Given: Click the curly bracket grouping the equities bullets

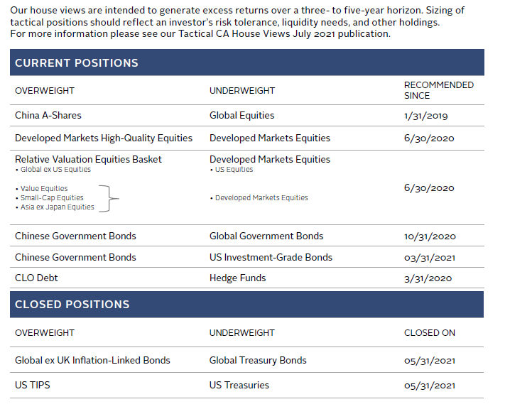Looking at the screenshot, I should (107, 198).
